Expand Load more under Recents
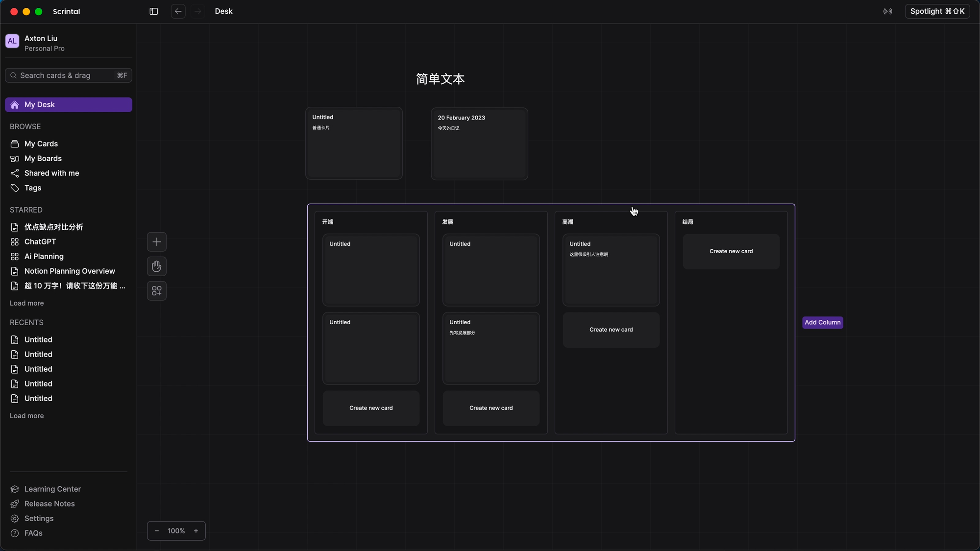Viewport: 980px width, 551px height. tap(27, 416)
